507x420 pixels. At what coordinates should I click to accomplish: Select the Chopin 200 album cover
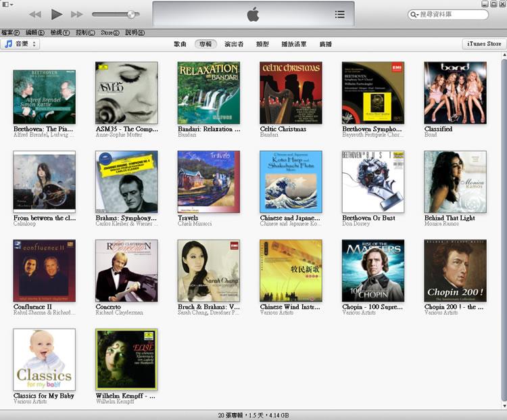(x=455, y=271)
